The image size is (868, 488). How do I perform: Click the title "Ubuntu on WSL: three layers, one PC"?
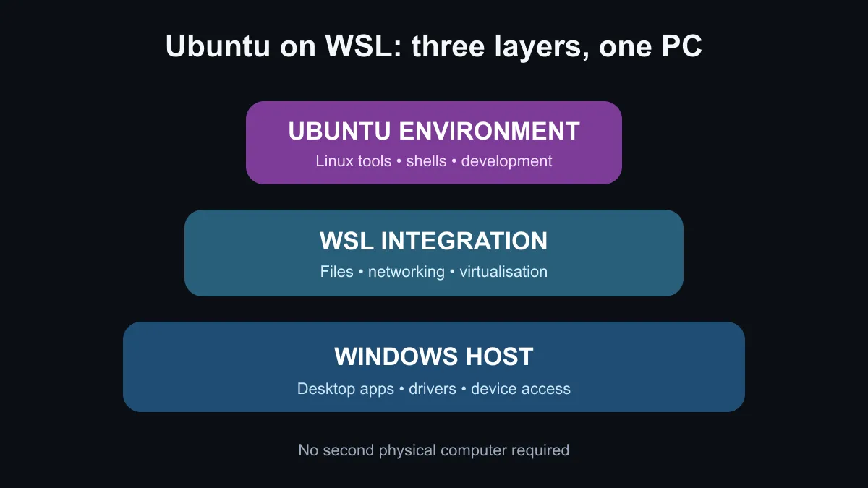click(x=434, y=47)
